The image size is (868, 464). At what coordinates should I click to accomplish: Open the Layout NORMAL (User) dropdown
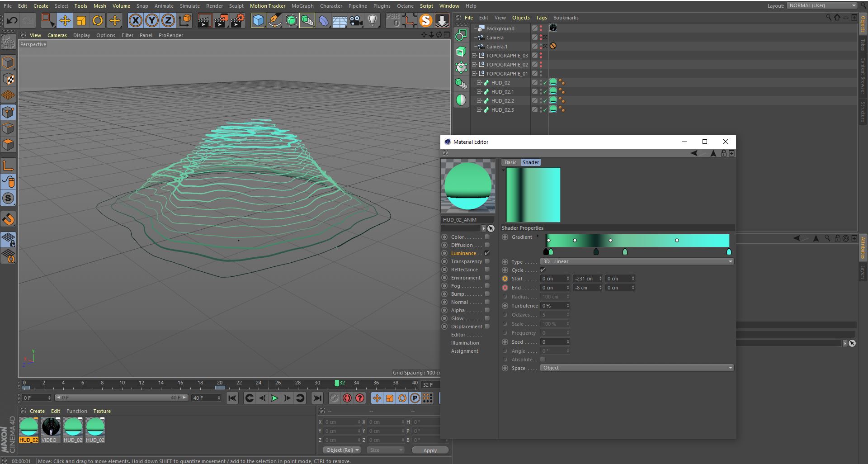pyautogui.click(x=822, y=5)
